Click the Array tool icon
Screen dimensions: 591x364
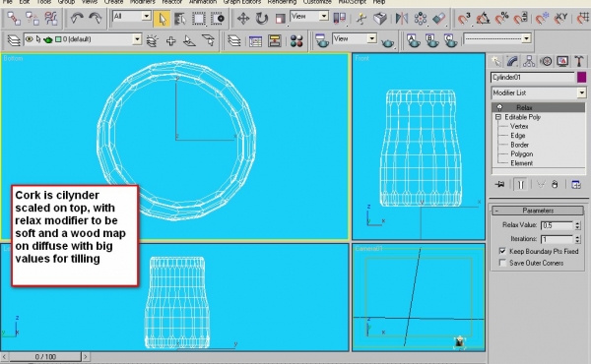[421, 19]
